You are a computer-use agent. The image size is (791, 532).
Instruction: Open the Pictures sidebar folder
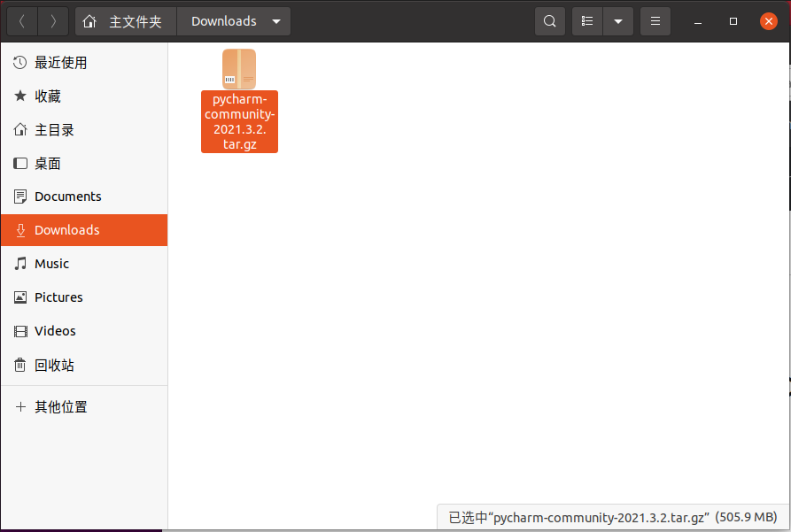point(84,297)
